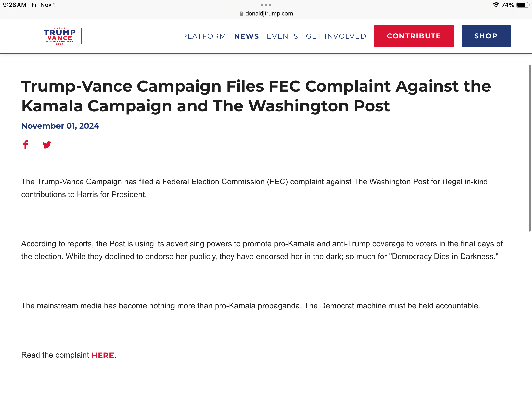
Task: Open the Platform menu item
Action: point(204,36)
